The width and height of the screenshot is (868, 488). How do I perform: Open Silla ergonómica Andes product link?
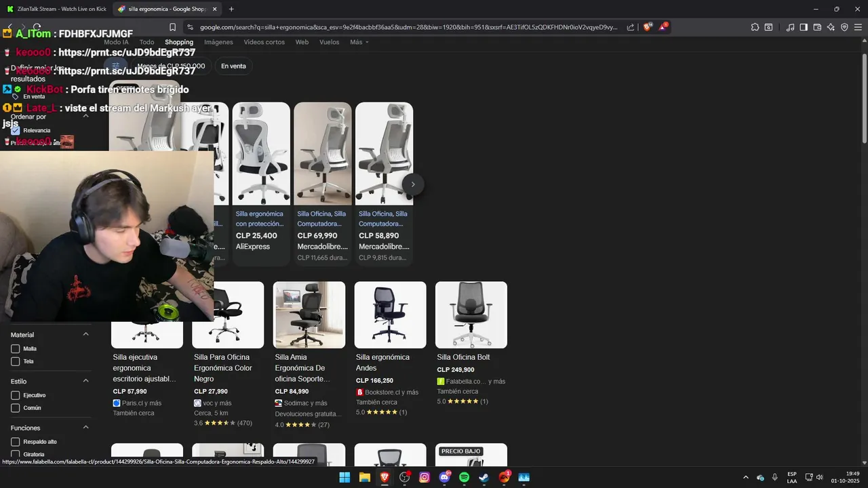point(382,363)
